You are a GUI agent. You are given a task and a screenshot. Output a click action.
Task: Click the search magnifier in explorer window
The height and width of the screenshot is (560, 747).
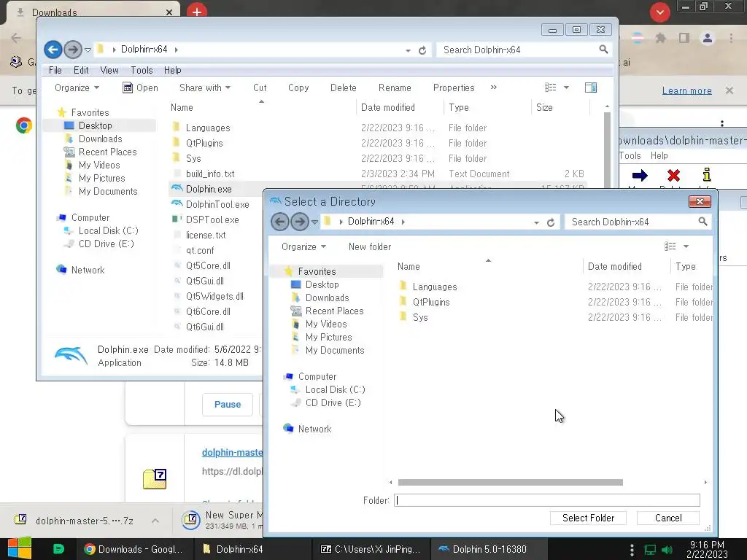pos(603,50)
